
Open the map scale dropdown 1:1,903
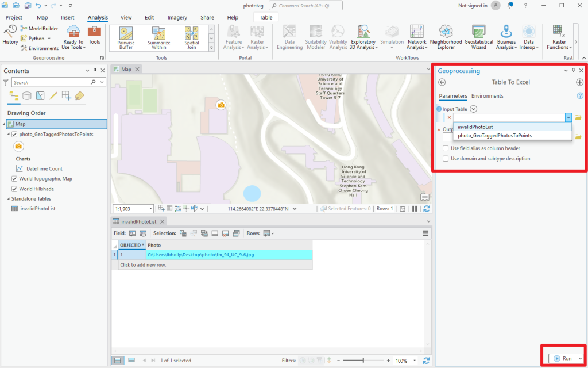[151, 209]
